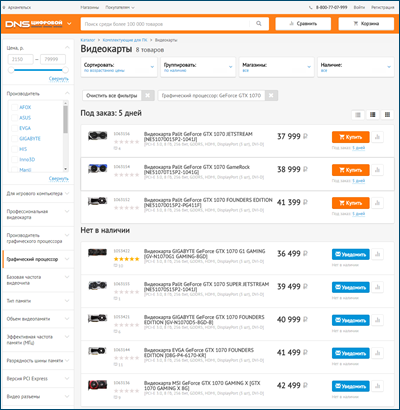Open the Сортировать dropdown
Viewport: 400px width, 410px height.
[119, 67]
